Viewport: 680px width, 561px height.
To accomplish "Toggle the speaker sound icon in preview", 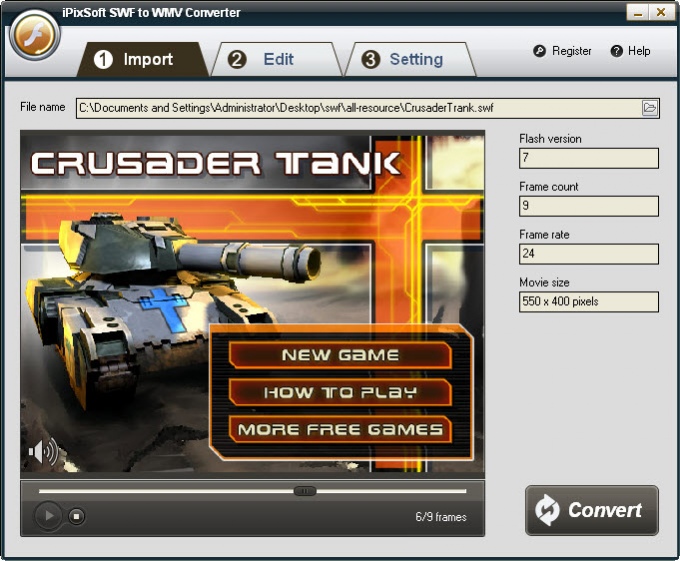I will (43, 452).
